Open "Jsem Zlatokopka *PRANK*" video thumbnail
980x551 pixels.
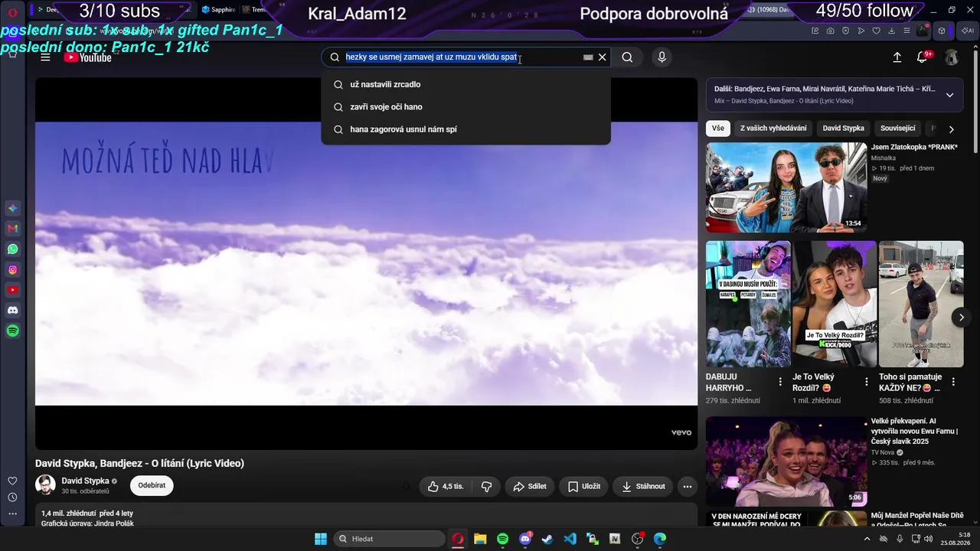pos(786,187)
